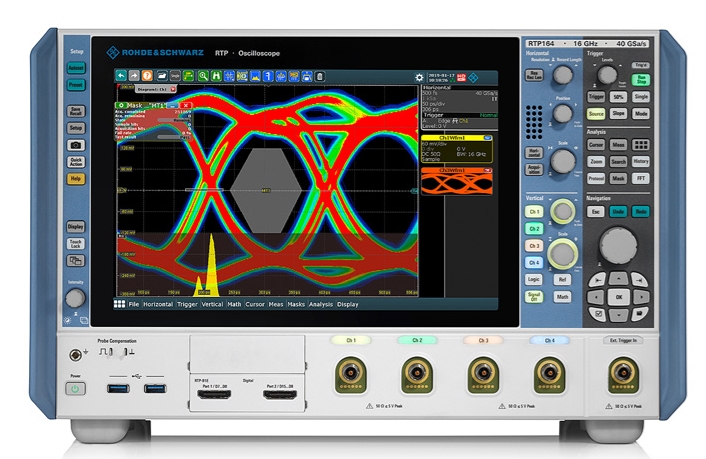
Task: Click the grid menu icon left of File
Action: click(119, 303)
